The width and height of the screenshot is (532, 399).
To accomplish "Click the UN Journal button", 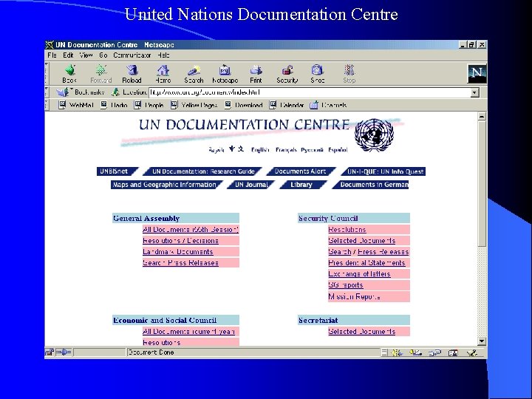I will tap(251, 185).
